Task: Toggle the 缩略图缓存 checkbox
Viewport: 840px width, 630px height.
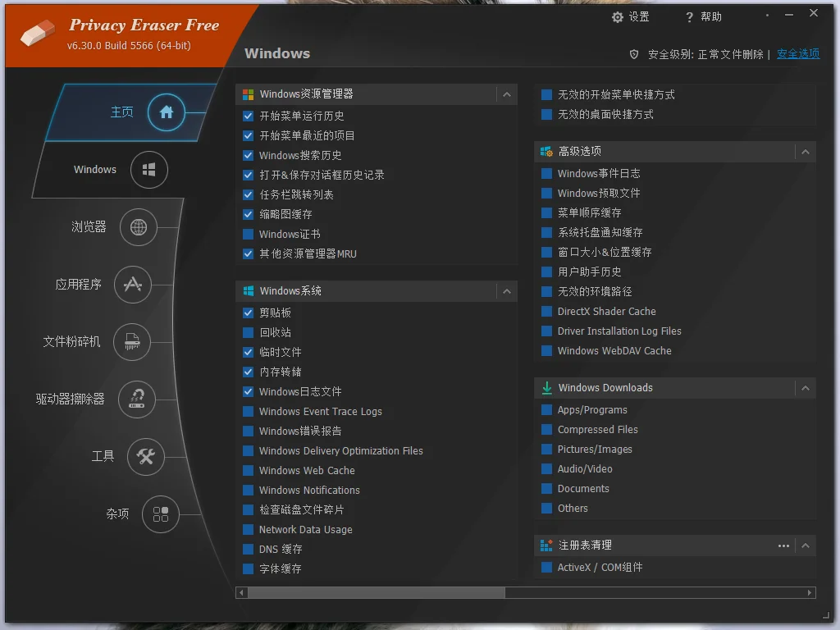Action: click(248, 214)
